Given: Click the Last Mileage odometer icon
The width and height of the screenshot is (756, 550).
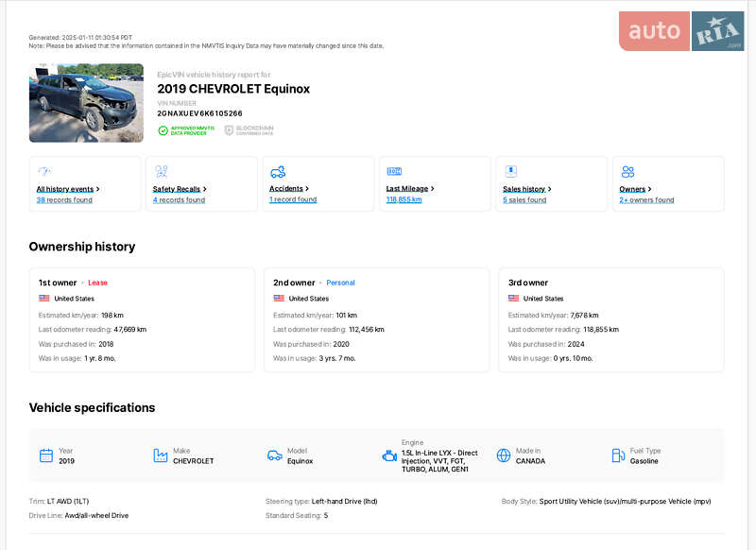Looking at the screenshot, I should tap(394, 171).
